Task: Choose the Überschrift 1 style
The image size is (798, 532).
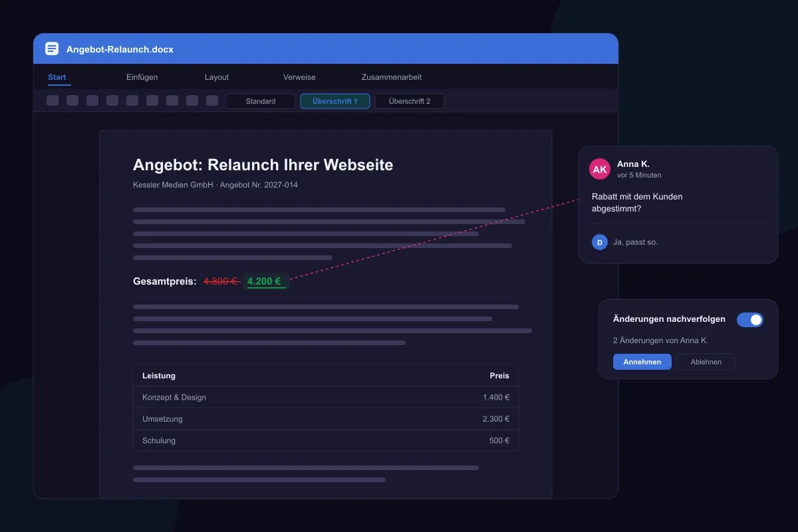Action: [335, 101]
